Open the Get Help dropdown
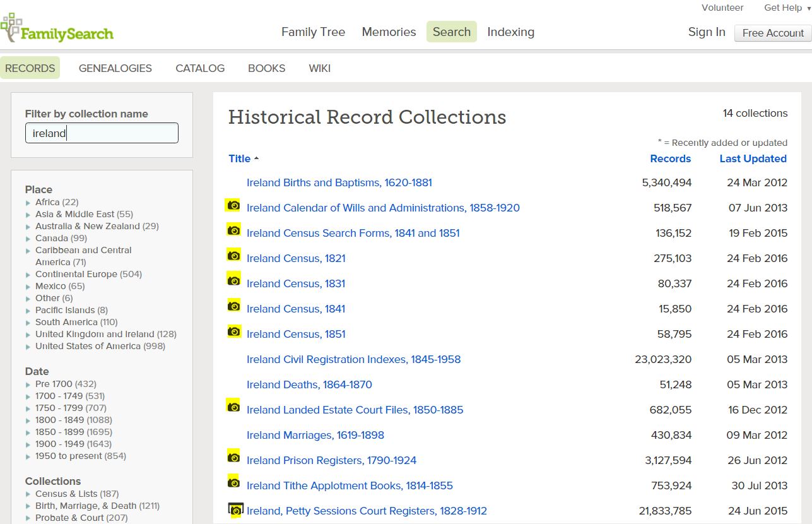812x524 pixels. pos(783,8)
